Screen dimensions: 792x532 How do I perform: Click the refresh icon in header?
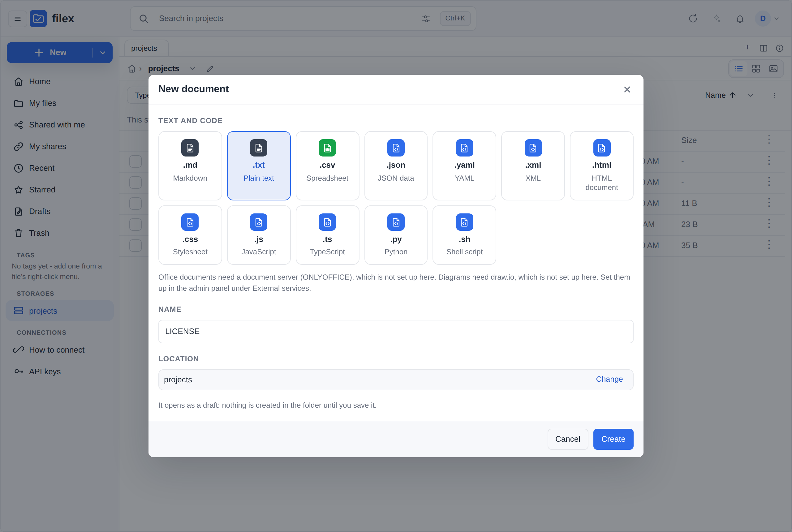[693, 18]
